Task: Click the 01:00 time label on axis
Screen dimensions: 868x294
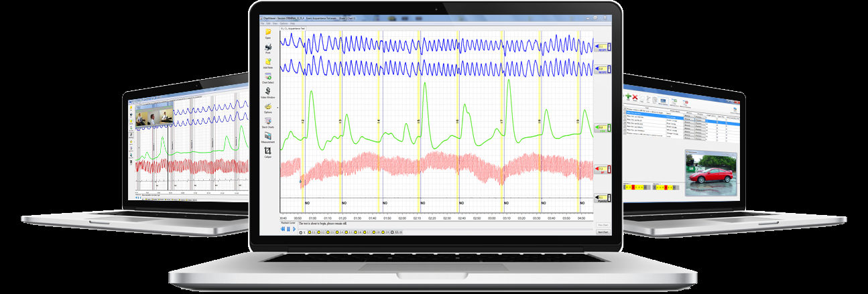Action: pyautogui.click(x=313, y=218)
